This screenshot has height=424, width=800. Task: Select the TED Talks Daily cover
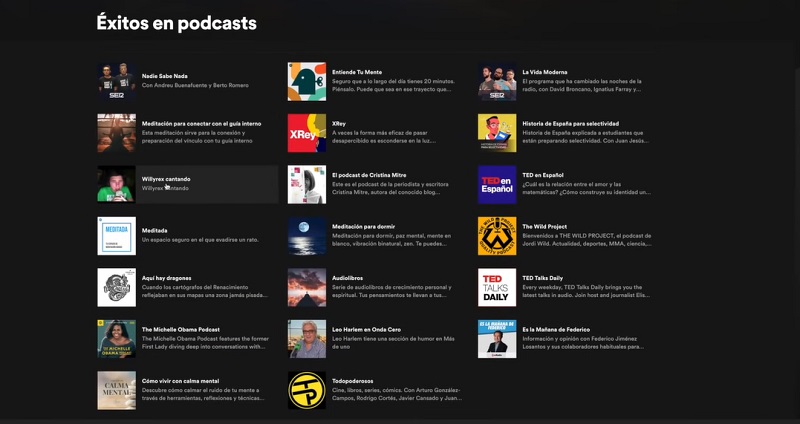pos(497,287)
